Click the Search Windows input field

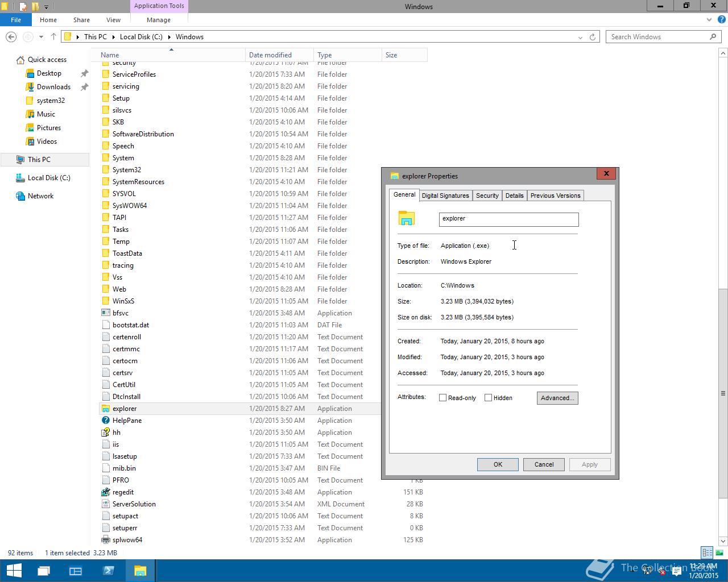pyautogui.click(x=657, y=37)
